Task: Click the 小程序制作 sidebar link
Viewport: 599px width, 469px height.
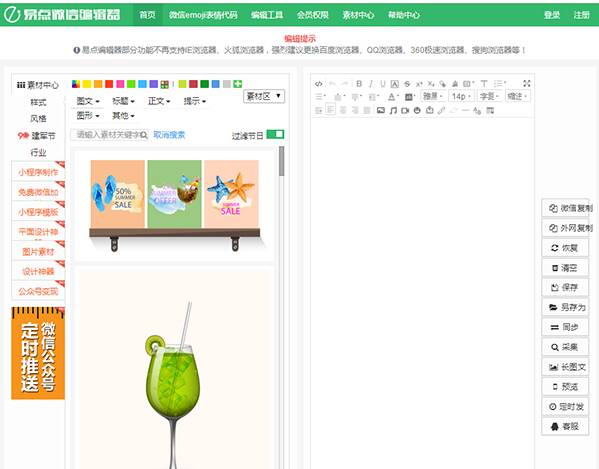Action: pyautogui.click(x=38, y=172)
